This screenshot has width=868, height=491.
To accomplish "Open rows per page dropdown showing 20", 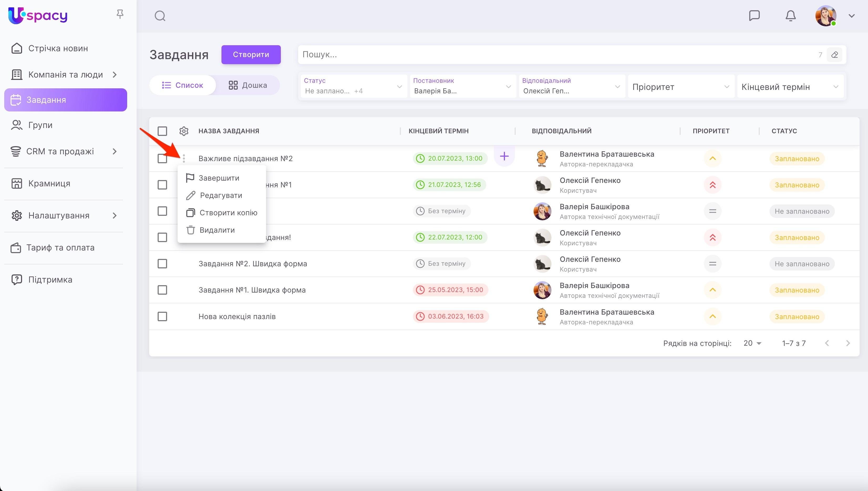I will pyautogui.click(x=752, y=343).
